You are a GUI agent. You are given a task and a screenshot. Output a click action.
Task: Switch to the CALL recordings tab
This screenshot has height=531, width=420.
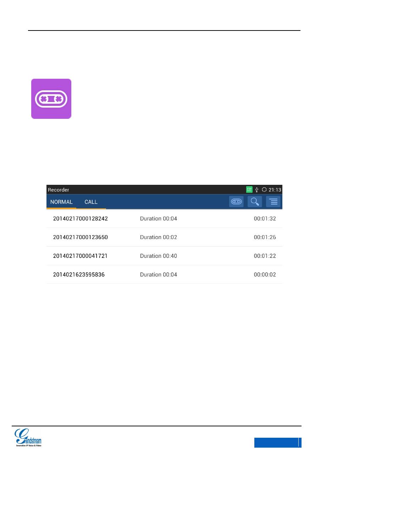coord(91,202)
